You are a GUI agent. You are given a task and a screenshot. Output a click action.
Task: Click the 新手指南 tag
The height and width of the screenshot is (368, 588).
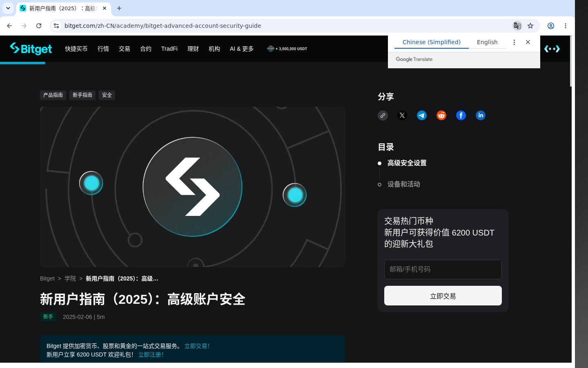pos(82,95)
